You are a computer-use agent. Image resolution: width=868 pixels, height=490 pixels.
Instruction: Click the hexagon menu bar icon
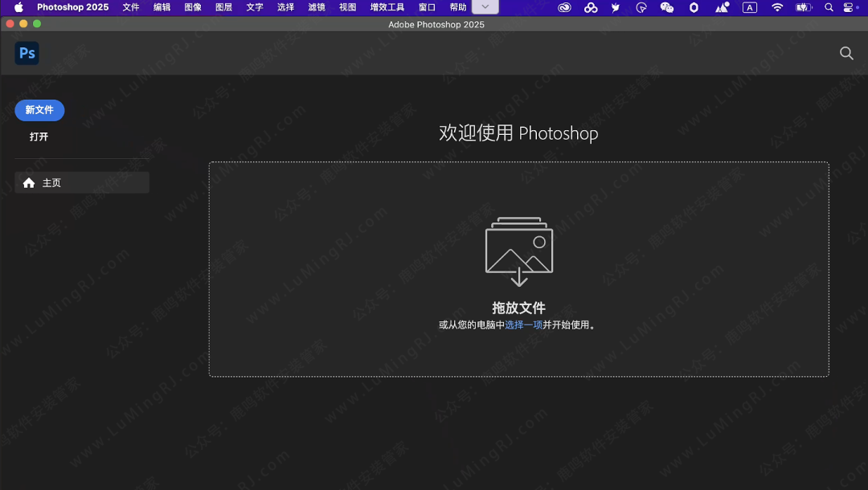click(x=694, y=7)
